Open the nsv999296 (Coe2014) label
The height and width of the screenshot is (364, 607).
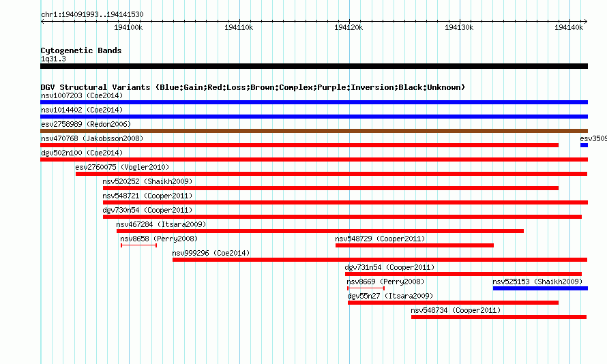coord(211,253)
